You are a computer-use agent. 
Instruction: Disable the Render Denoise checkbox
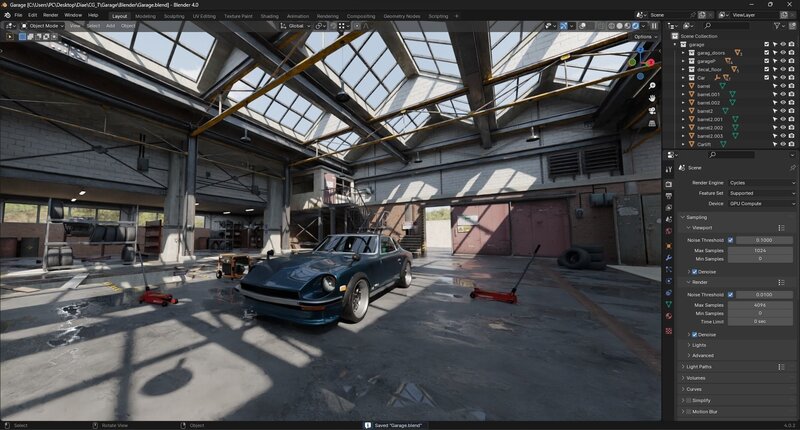695,334
